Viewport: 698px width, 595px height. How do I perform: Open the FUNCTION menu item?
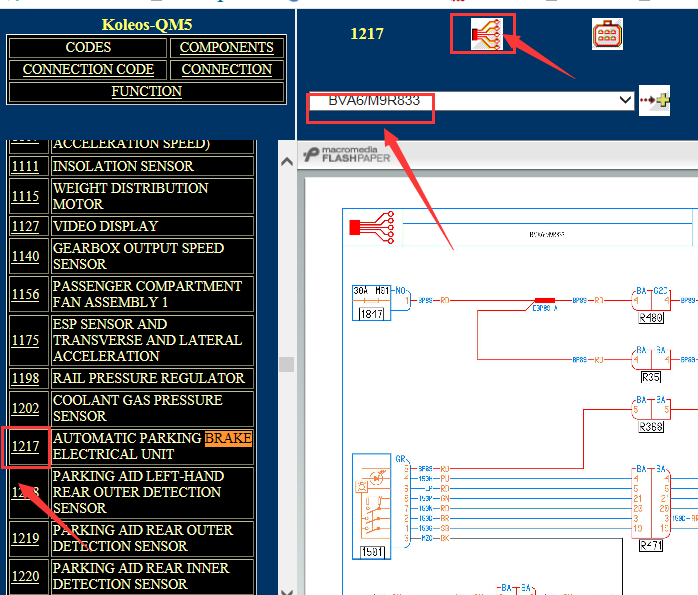[147, 91]
